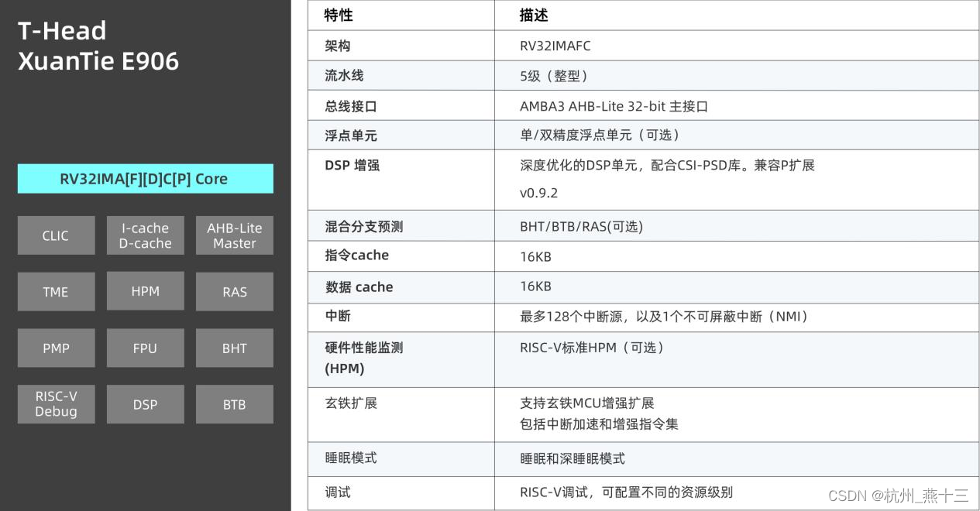Click the RV32IMA[F][D]C[P] Core banner
This screenshot has width=980, height=511.
[x=146, y=179]
